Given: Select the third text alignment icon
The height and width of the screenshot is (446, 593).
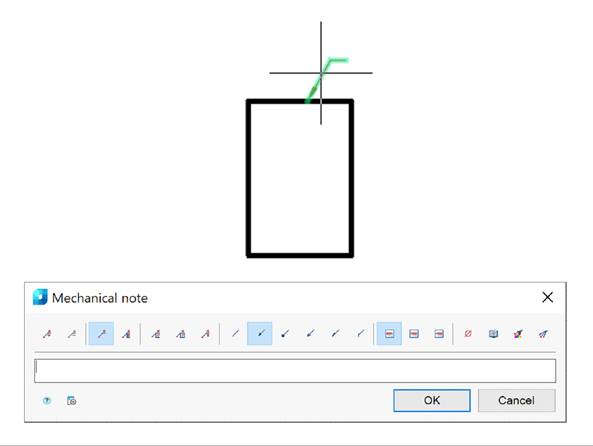Looking at the screenshot, I should pyautogui.click(x=439, y=334).
